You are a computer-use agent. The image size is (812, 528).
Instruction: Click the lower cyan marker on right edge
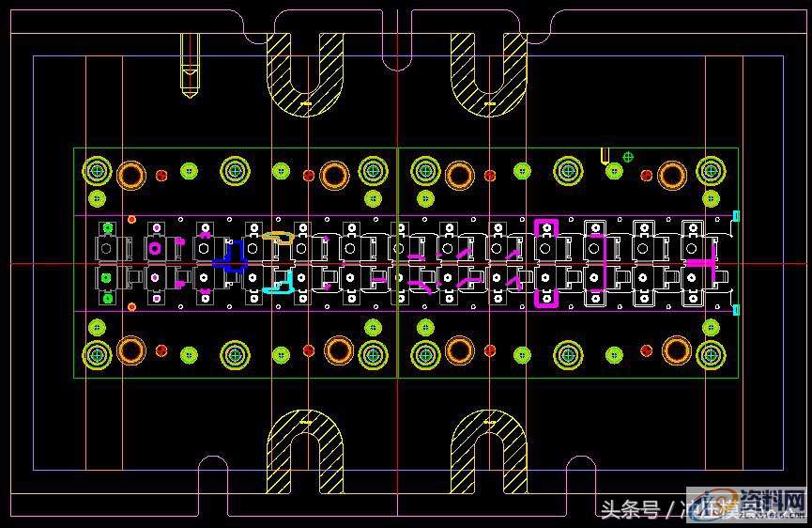tap(736, 309)
